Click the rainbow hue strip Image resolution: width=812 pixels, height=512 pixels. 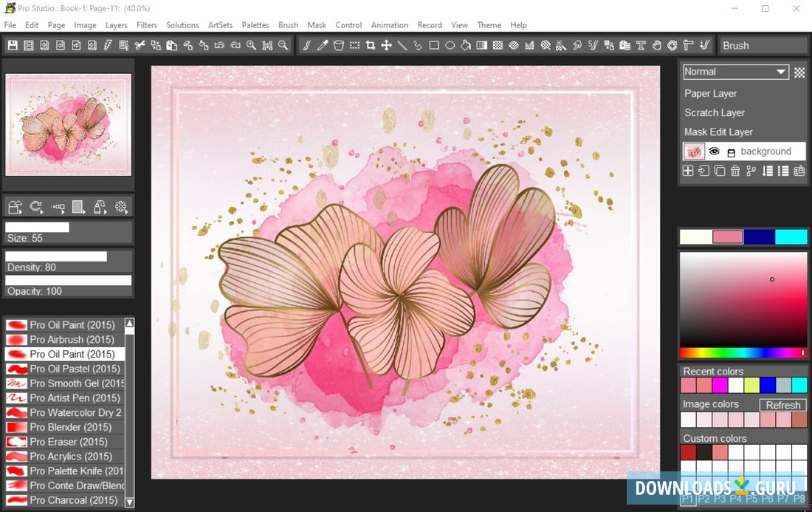pyautogui.click(x=743, y=353)
